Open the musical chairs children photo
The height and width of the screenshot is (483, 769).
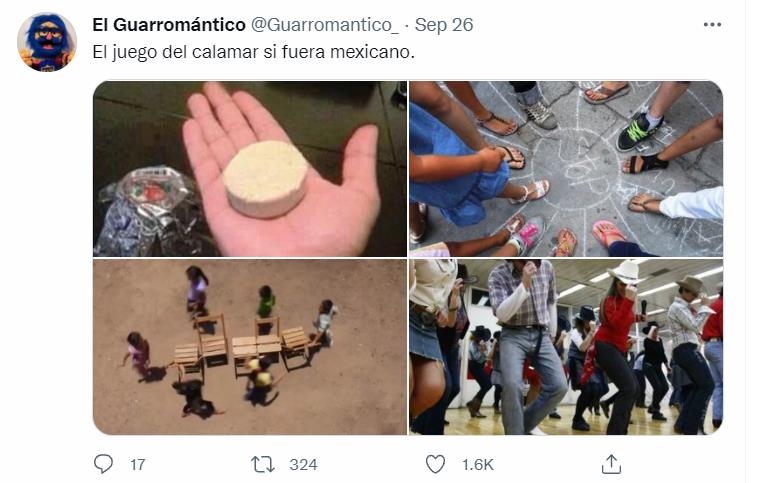[250, 347]
